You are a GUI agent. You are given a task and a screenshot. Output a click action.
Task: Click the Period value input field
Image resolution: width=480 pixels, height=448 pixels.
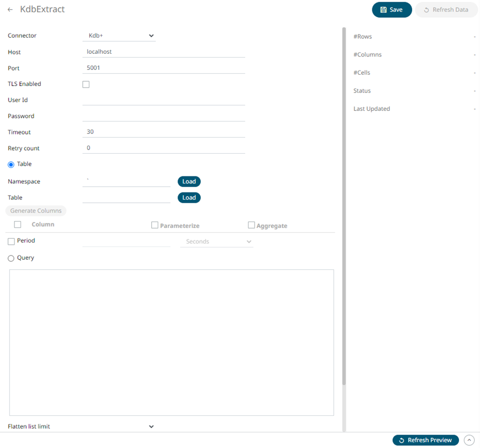tap(126, 241)
